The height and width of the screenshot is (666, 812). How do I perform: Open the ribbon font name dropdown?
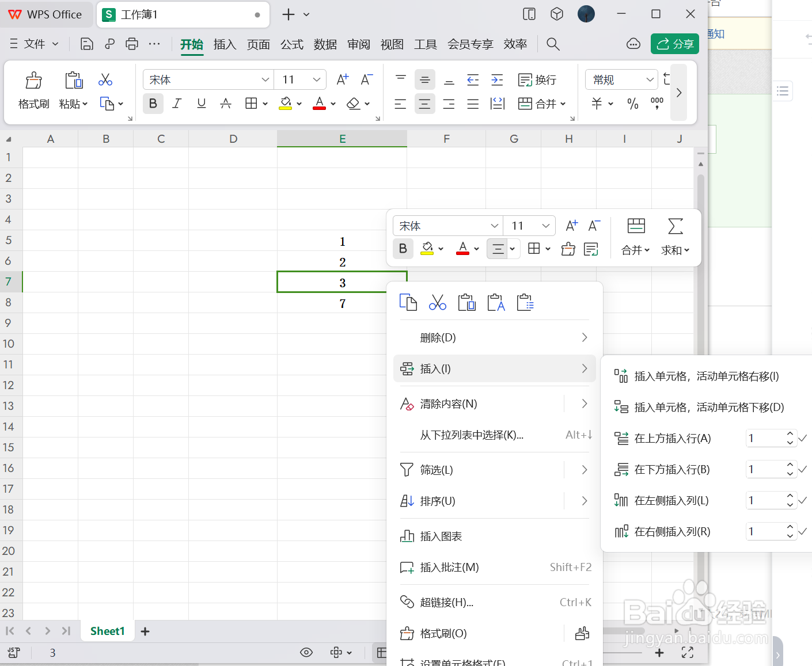tap(265, 79)
